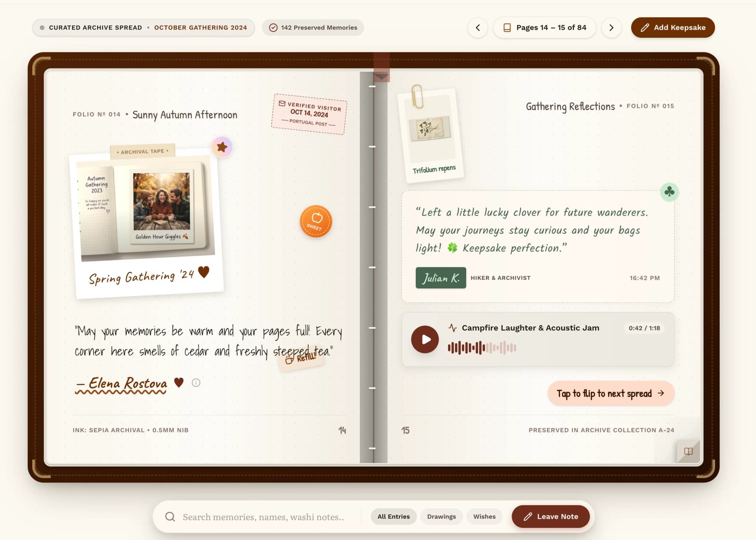The image size is (756, 540).
Task: Click the Ink: Sepia Archival footer text
Action: pos(130,430)
